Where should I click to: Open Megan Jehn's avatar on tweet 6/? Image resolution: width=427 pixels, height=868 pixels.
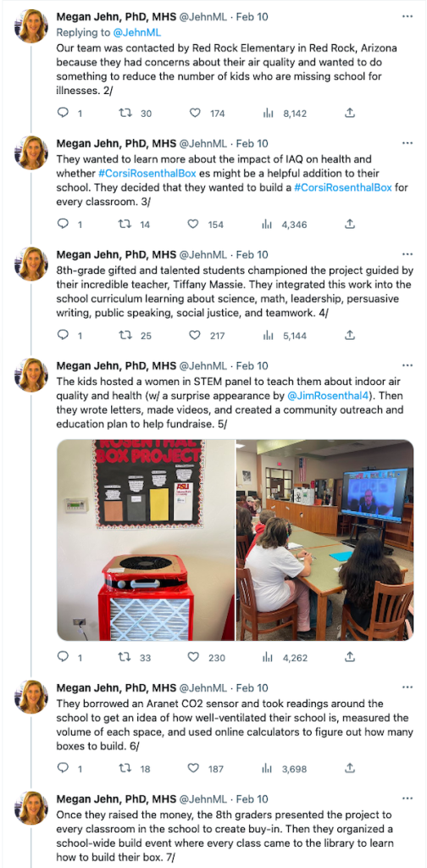tap(31, 697)
